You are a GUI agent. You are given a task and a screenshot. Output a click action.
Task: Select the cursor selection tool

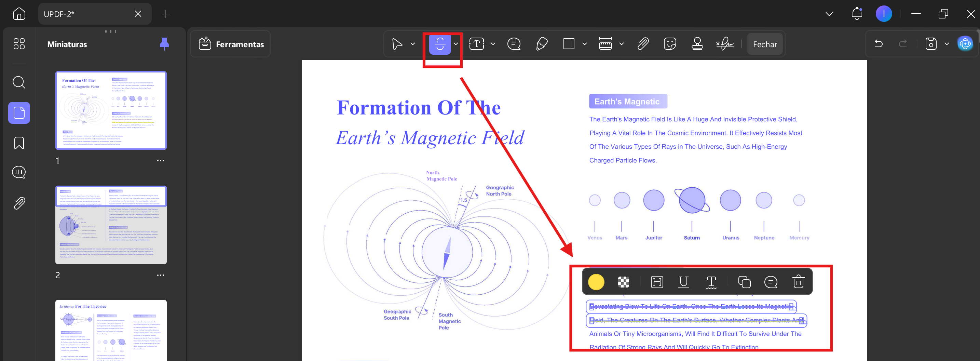397,44
